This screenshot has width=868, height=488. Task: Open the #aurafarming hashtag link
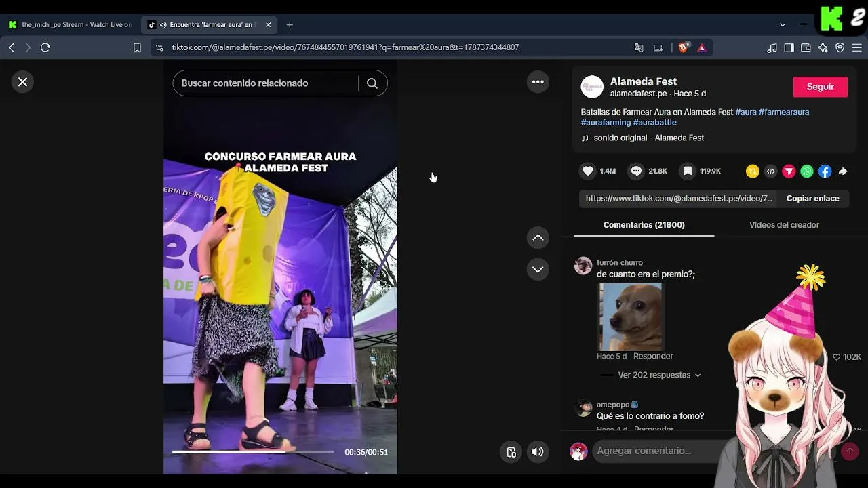coord(606,123)
